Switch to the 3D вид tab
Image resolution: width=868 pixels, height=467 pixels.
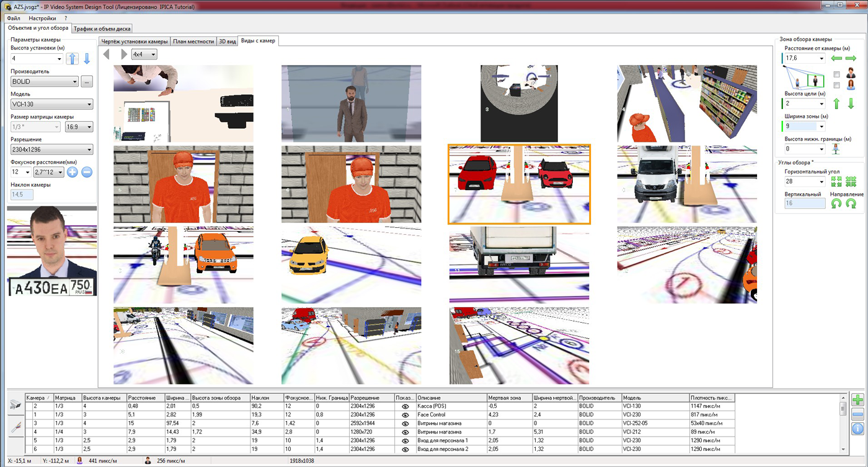point(226,41)
